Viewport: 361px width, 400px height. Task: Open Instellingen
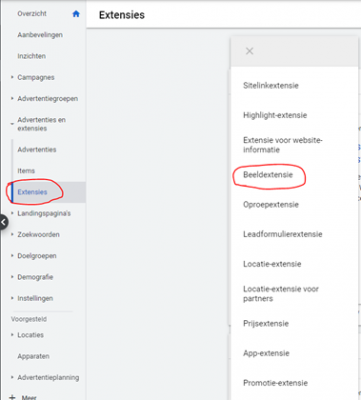point(35,298)
